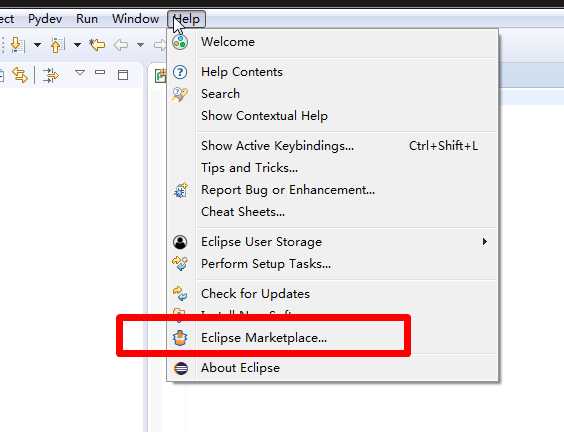Expand Eclipse User Storage submenu
The image size is (564, 432).
point(333,242)
